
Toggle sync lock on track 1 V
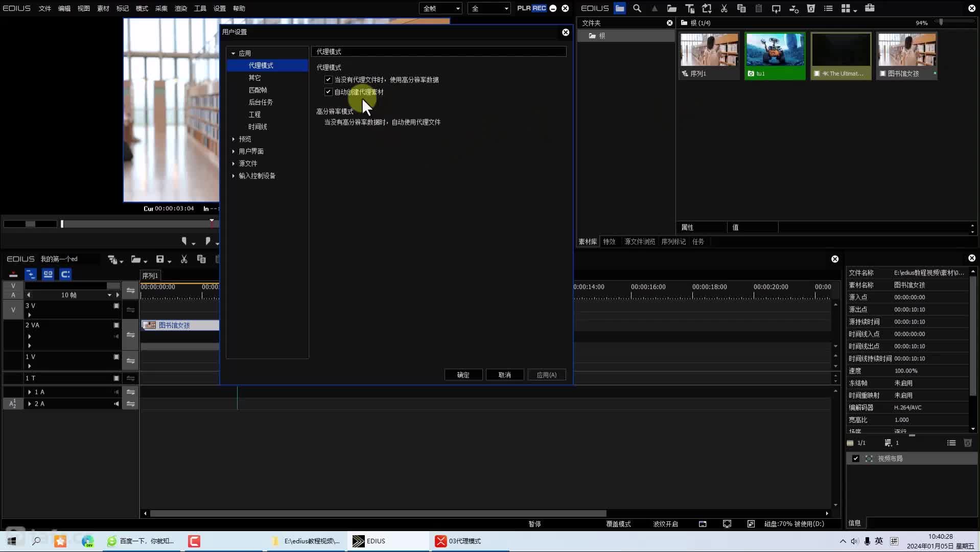(x=131, y=361)
